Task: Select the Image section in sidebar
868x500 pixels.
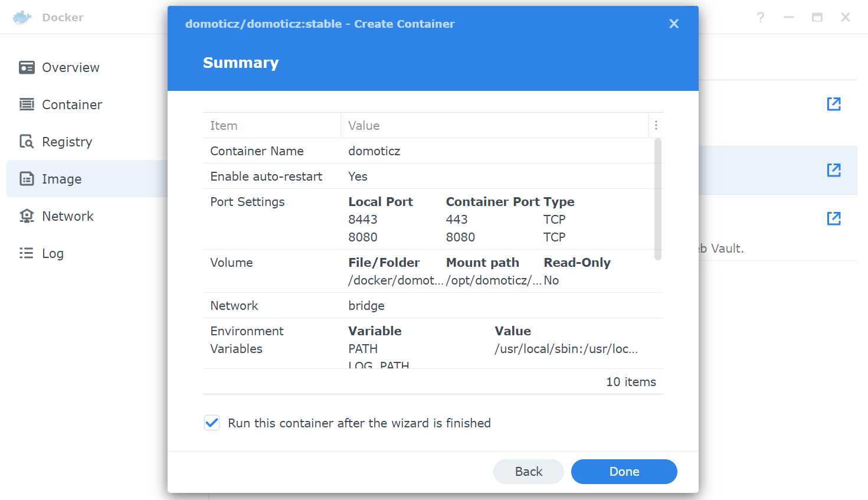Action: click(x=87, y=179)
